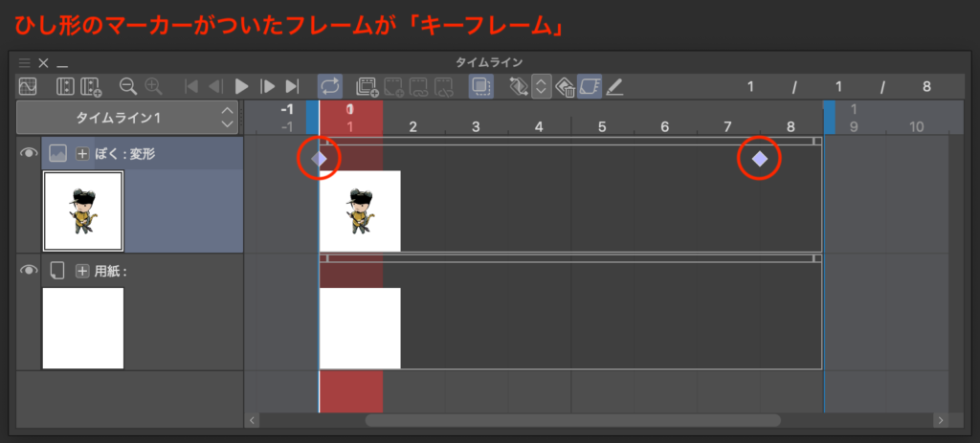The image size is (980, 443).
Task: Expand the ぼく : 変形 track with plus
Action: tap(82, 154)
